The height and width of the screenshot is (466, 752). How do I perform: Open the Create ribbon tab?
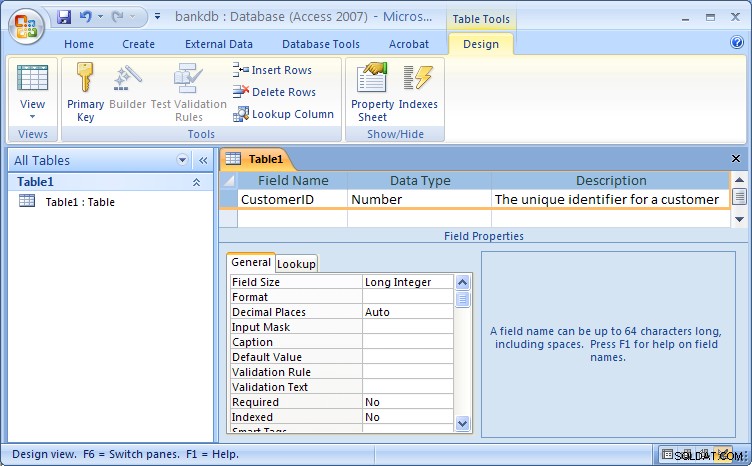pyautogui.click(x=138, y=44)
